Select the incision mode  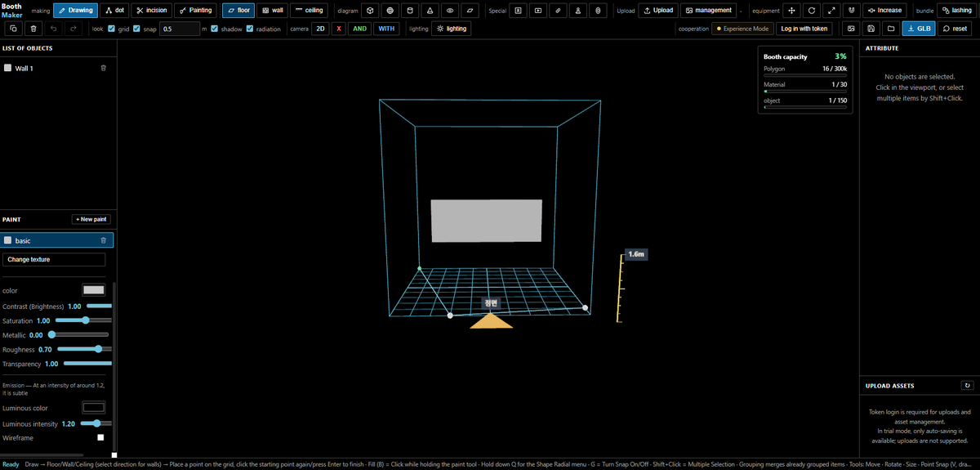tap(152, 11)
